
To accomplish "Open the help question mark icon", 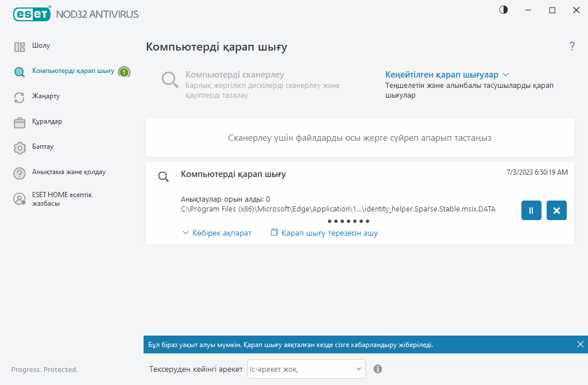I will click(571, 47).
